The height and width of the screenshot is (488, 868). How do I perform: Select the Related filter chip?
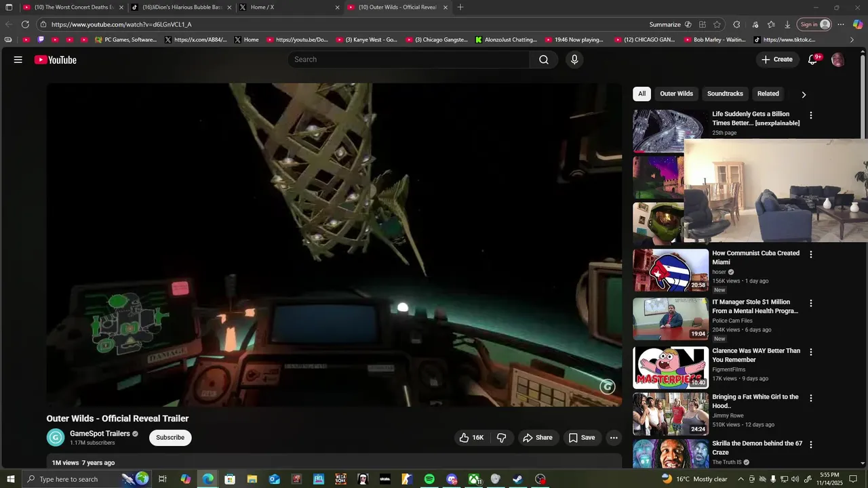tap(768, 94)
